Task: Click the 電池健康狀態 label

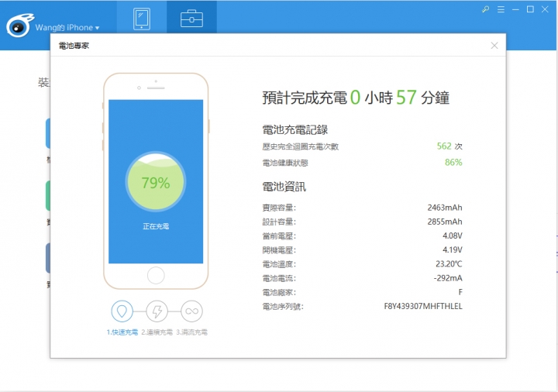Action: click(285, 163)
